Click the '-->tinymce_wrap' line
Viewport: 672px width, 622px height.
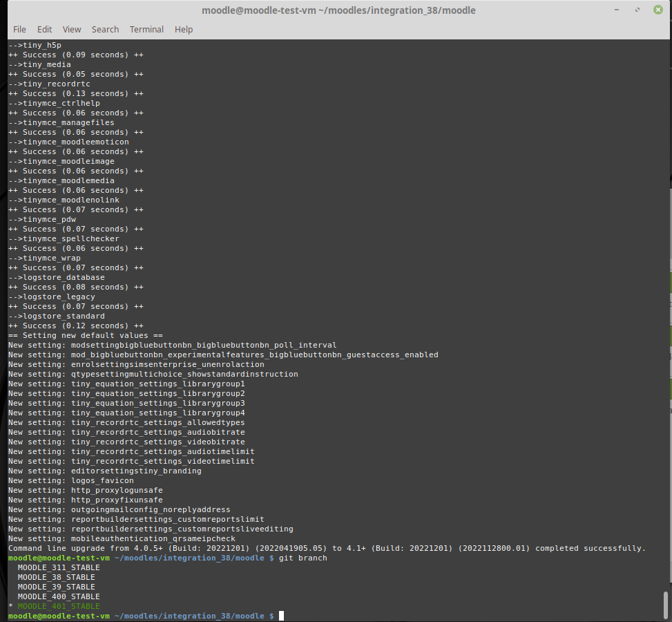44,258
